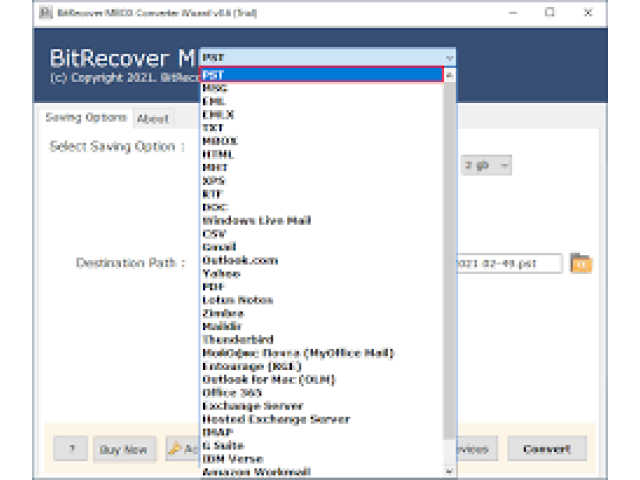
Task: Select the highlighted PST list entry
Action: point(320,74)
